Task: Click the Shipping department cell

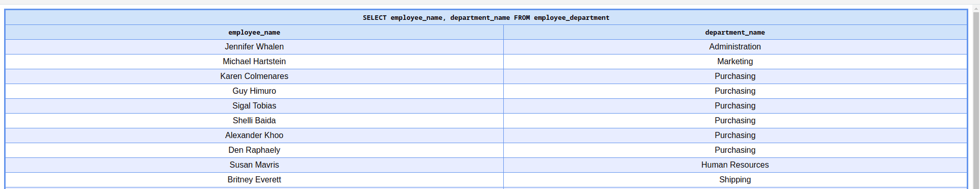Action: (x=735, y=180)
